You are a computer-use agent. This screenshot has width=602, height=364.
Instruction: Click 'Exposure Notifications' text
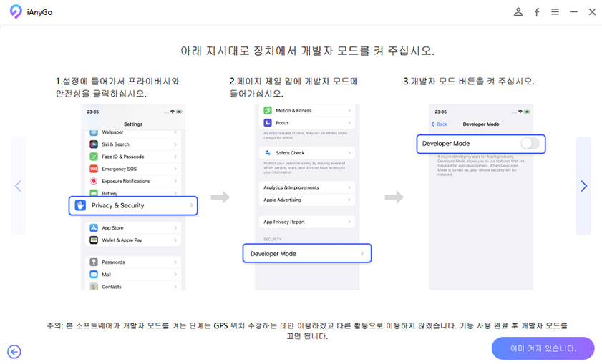[126, 181]
